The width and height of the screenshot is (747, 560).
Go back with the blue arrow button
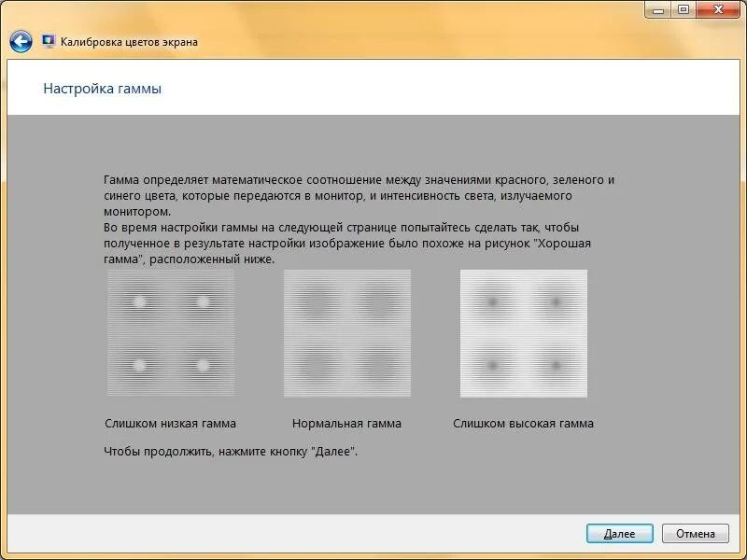click(x=21, y=42)
